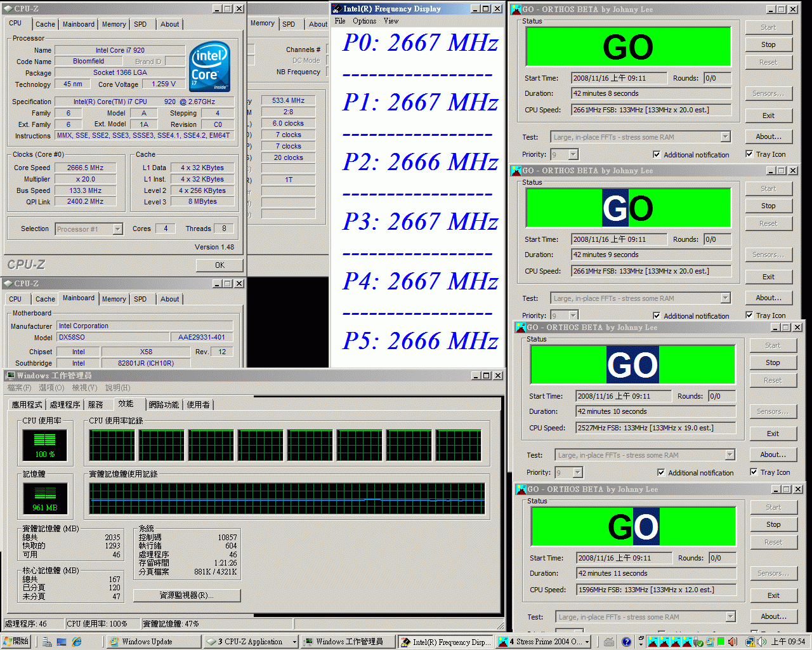The image size is (812, 650).
Task: Click the top CPU-Z title bar icon
Action: 8,9
